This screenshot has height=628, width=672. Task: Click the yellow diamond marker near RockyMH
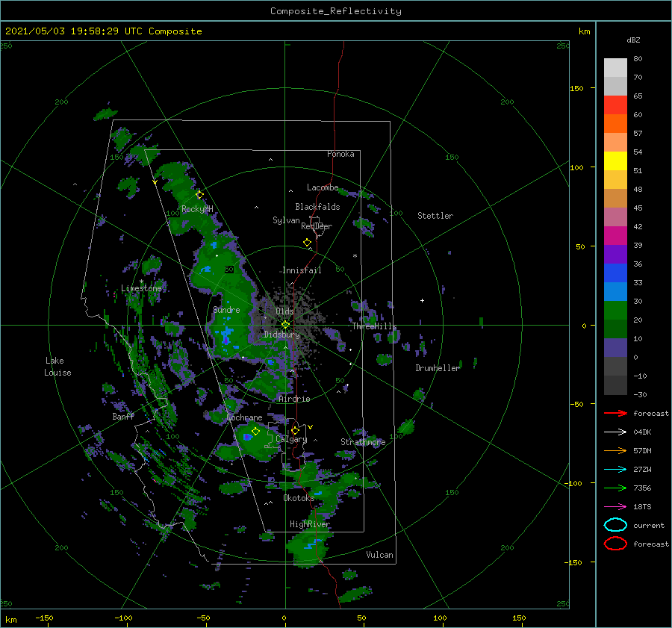point(199,195)
